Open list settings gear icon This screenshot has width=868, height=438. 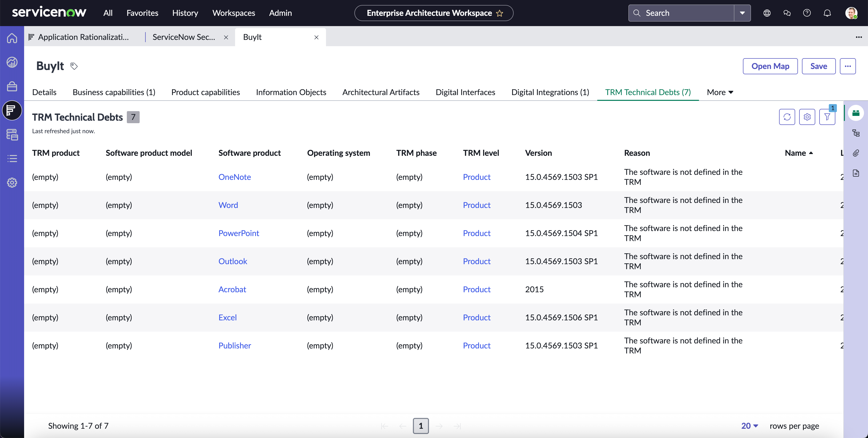pos(807,117)
